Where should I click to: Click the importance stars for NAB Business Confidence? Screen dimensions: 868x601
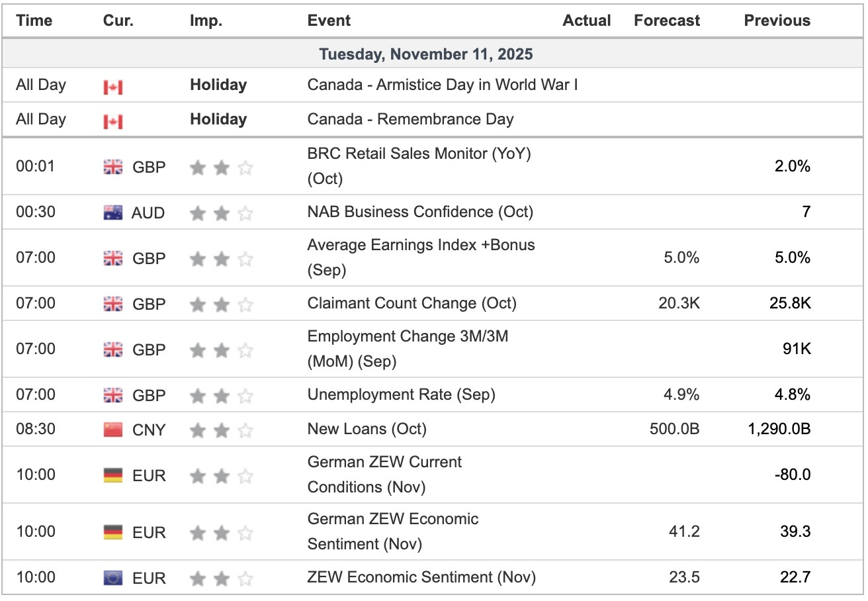pos(221,213)
